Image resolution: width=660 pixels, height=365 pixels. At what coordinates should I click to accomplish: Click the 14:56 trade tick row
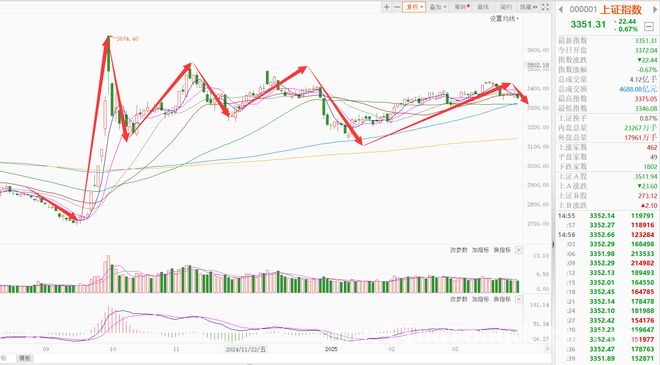click(607, 234)
